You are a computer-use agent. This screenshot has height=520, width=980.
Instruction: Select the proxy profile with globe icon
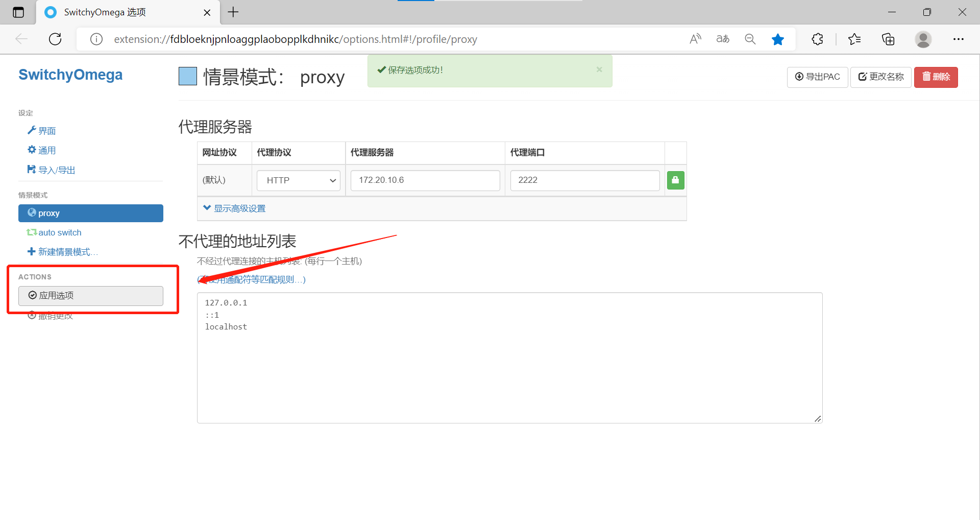click(90, 213)
